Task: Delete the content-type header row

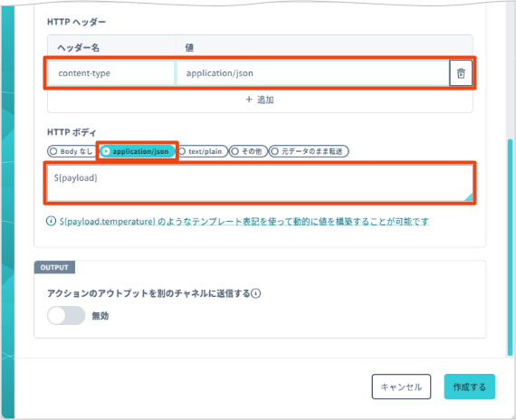Action: 461,73
